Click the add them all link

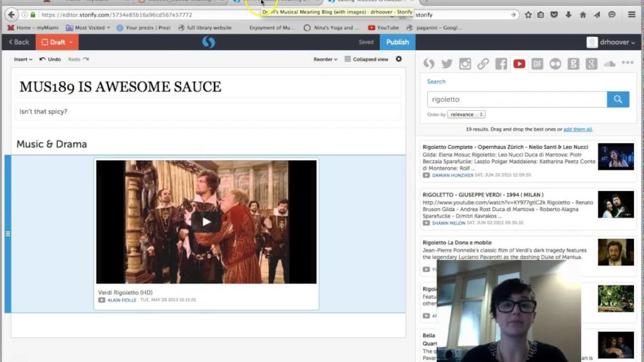tap(577, 129)
